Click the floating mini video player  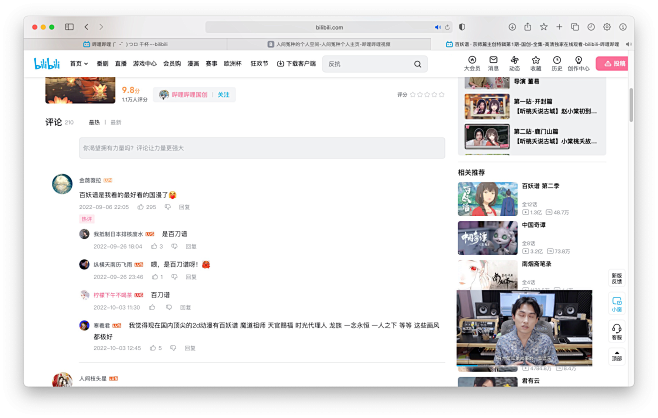[x=525, y=328]
